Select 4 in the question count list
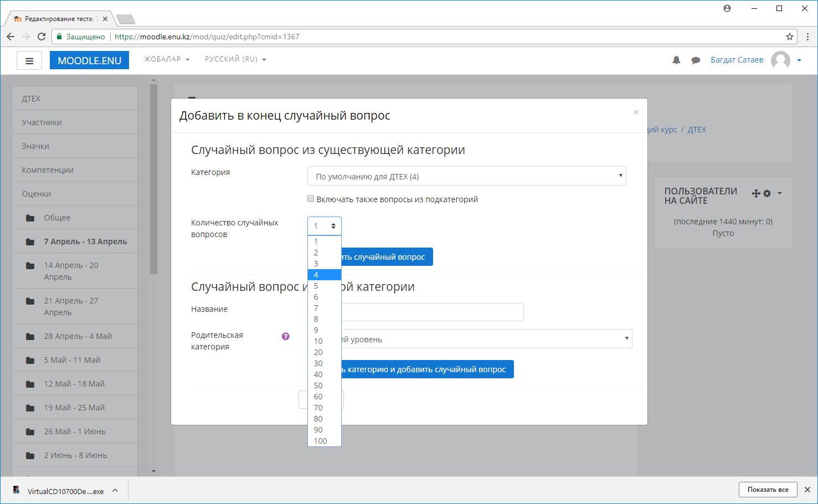 [x=325, y=275]
